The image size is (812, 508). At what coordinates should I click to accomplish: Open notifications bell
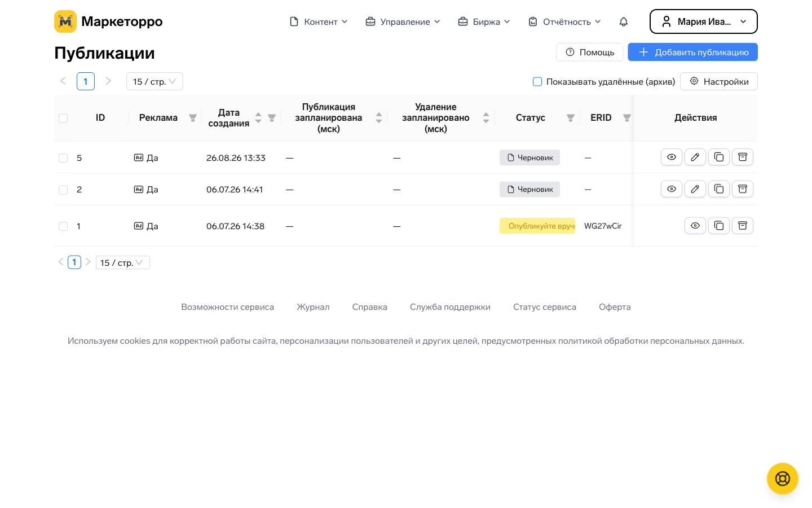click(624, 21)
